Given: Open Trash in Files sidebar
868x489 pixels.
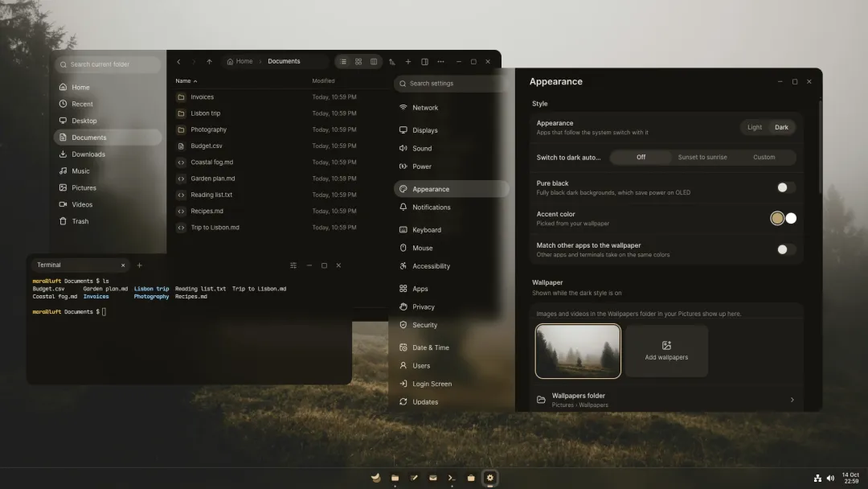Looking at the screenshot, I should coord(108,221).
